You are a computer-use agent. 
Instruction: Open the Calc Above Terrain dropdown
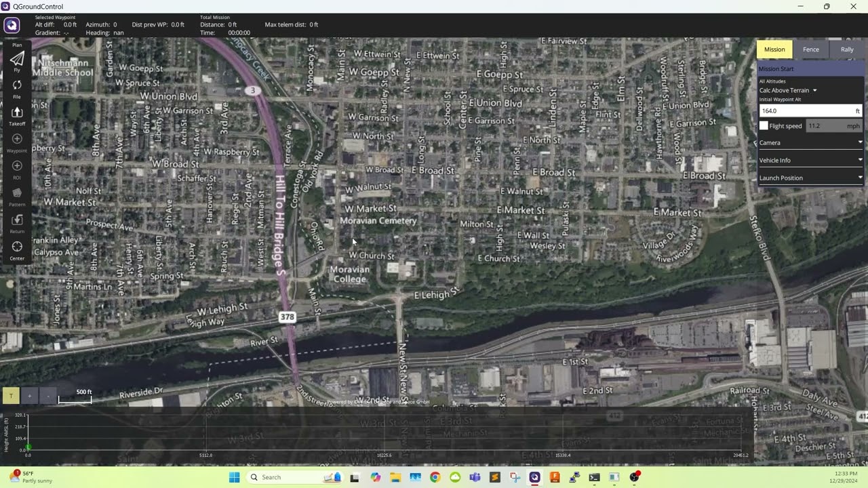pyautogui.click(x=788, y=90)
